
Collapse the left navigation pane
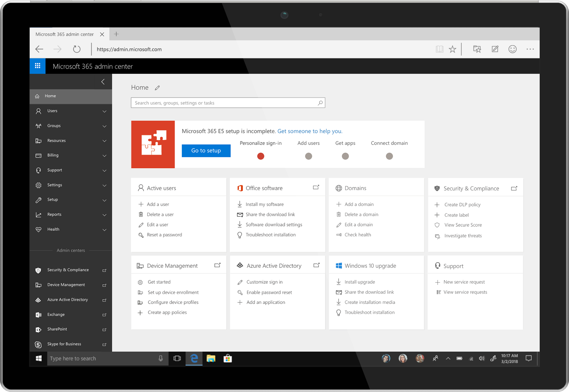[102, 82]
